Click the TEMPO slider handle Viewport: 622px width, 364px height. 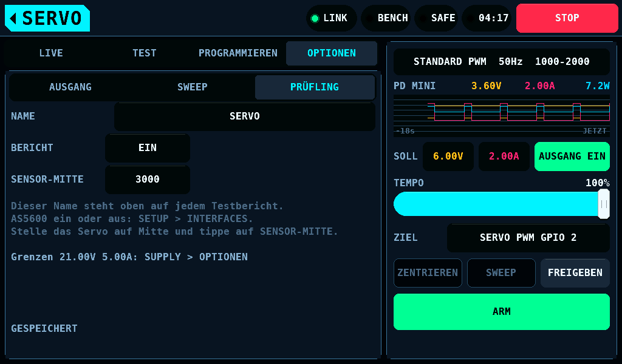coord(604,204)
